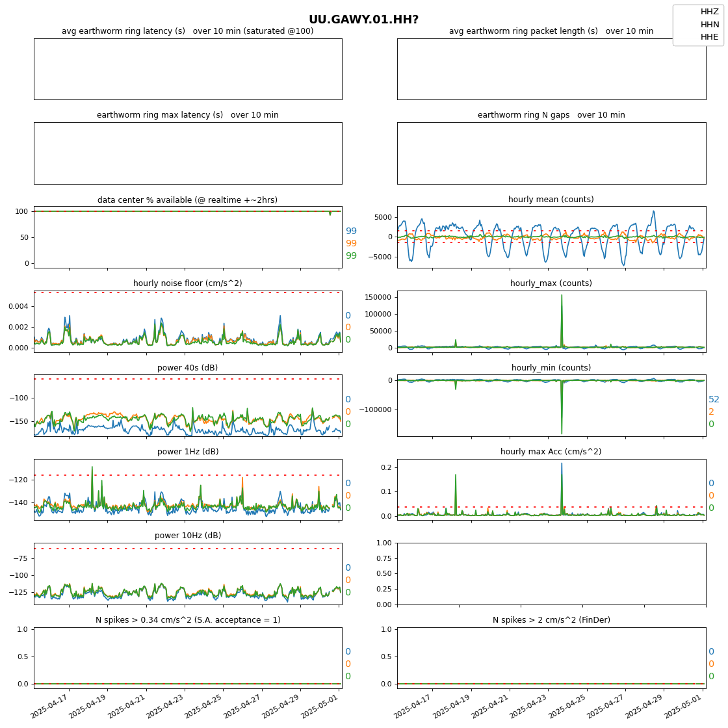Screen dimensions: 728x728
Task: Click the 0.004 tick label on noise floor axis
Action: coord(19,306)
